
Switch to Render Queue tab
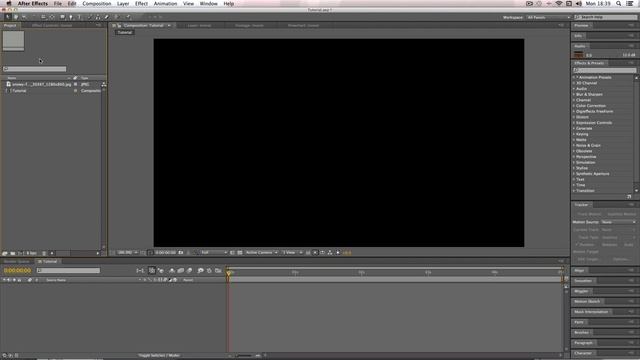17,262
